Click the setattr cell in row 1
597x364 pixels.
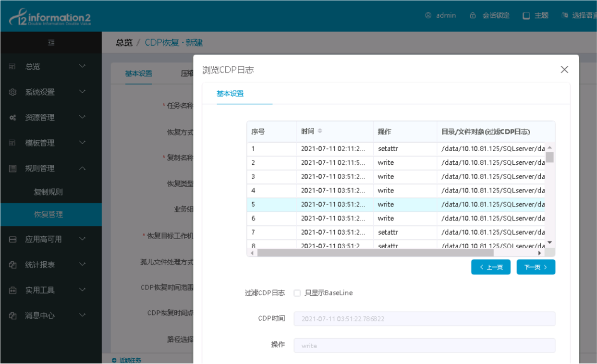(405, 149)
